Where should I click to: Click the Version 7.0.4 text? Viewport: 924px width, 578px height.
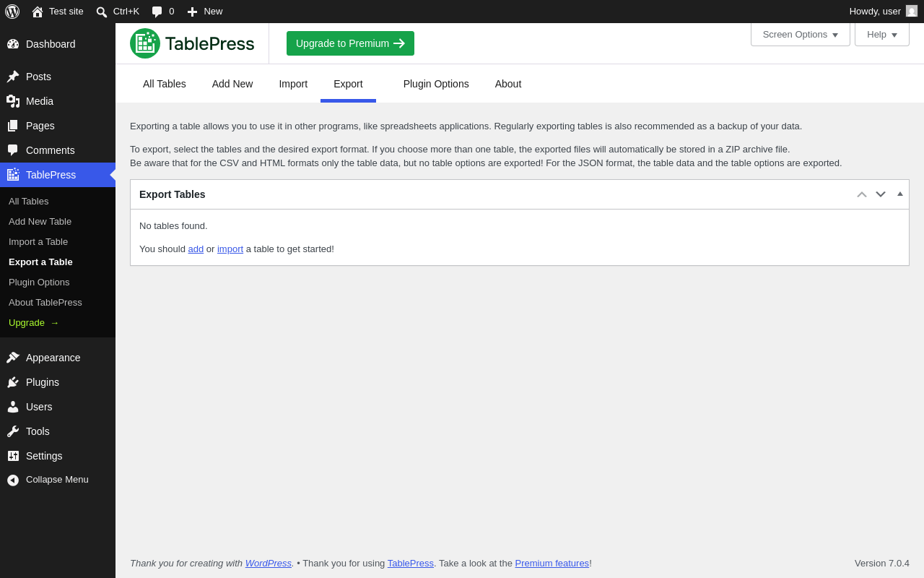pyautogui.click(x=882, y=563)
